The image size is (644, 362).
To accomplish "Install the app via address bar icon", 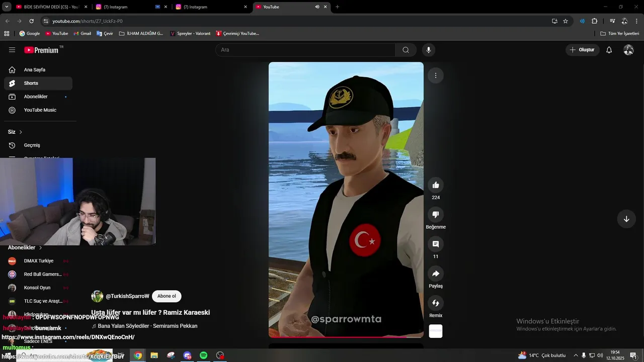I will pyautogui.click(x=554, y=21).
